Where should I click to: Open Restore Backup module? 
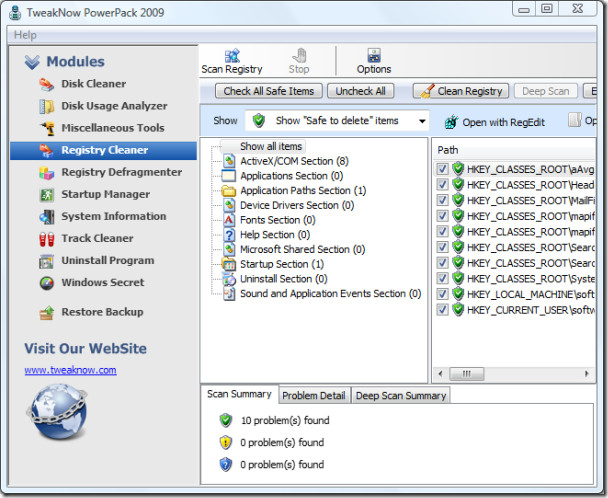point(91,312)
